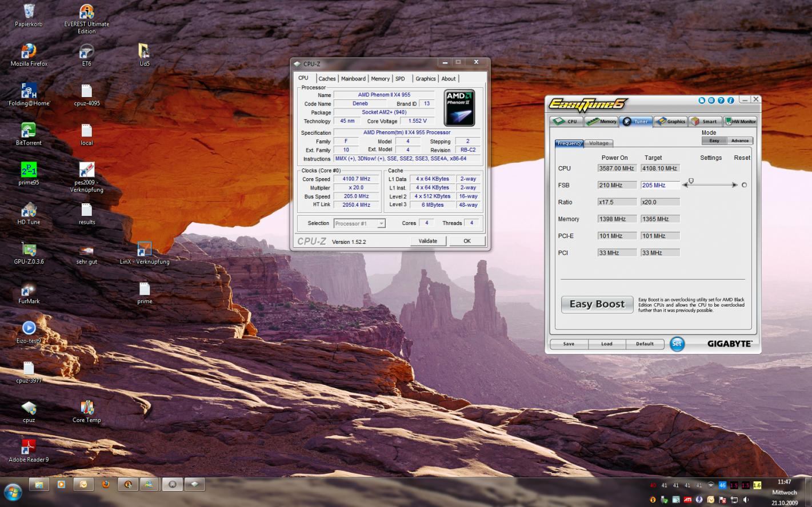
Task: Click the FSB slider thumb
Action: [x=691, y=182]
